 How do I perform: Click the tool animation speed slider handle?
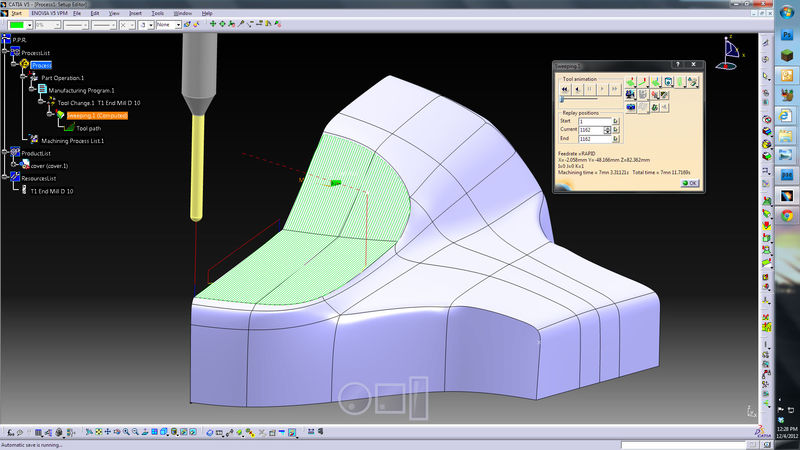coord(562,99)
